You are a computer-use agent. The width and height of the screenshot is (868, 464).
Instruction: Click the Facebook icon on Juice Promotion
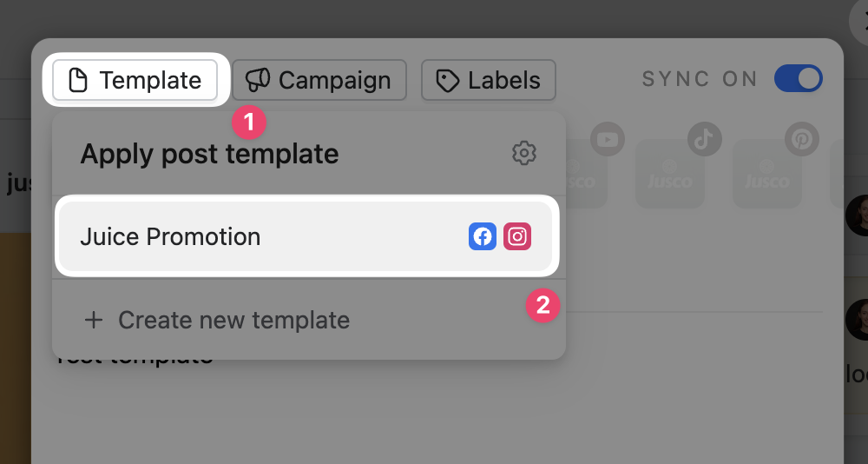point(483,237)
